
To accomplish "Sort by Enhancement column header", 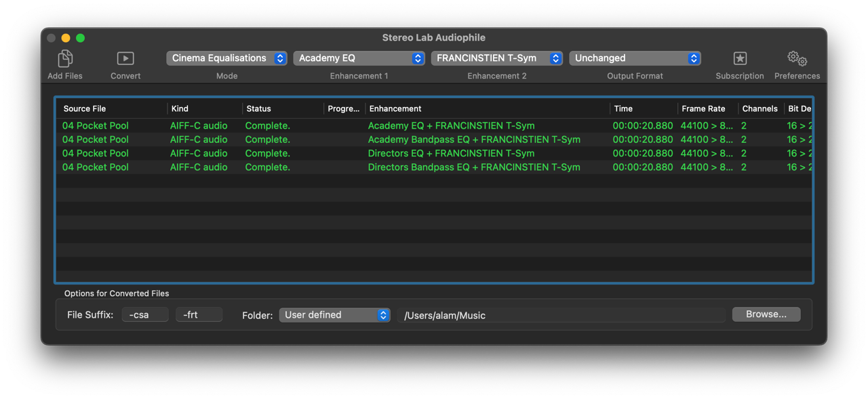I will 395,108.
